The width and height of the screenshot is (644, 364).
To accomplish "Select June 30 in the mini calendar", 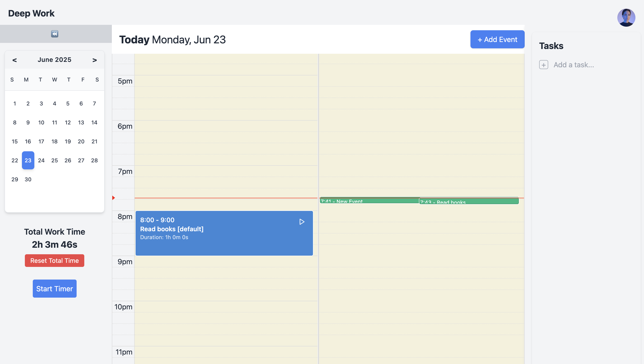I will (x=28, y=179).
